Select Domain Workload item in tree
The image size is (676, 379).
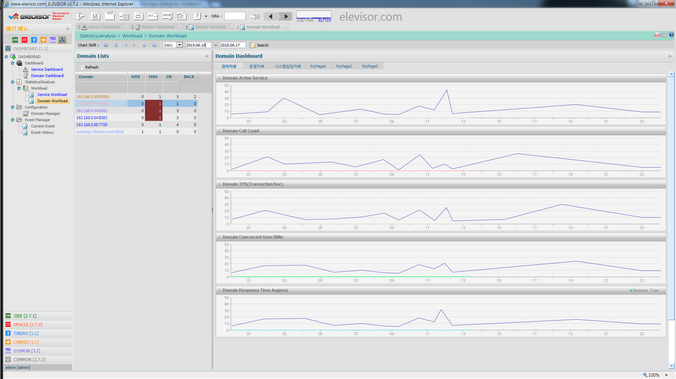(52, 101)
